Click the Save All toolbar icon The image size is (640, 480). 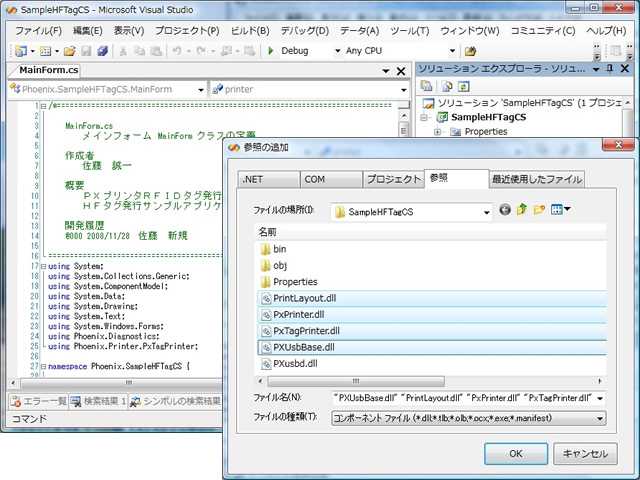pyautogui.click(x=102, y=51)
